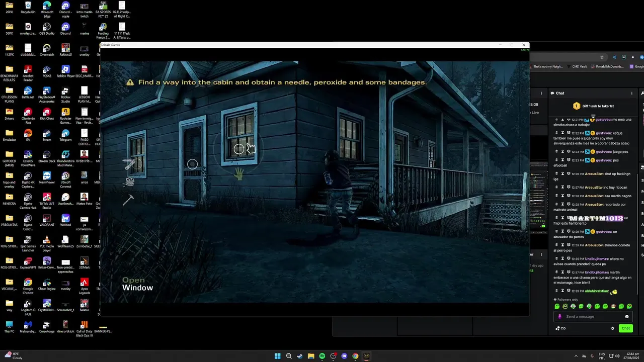Open the Telegram desktop shortcut
644x362 pixels.
(65, 135)
